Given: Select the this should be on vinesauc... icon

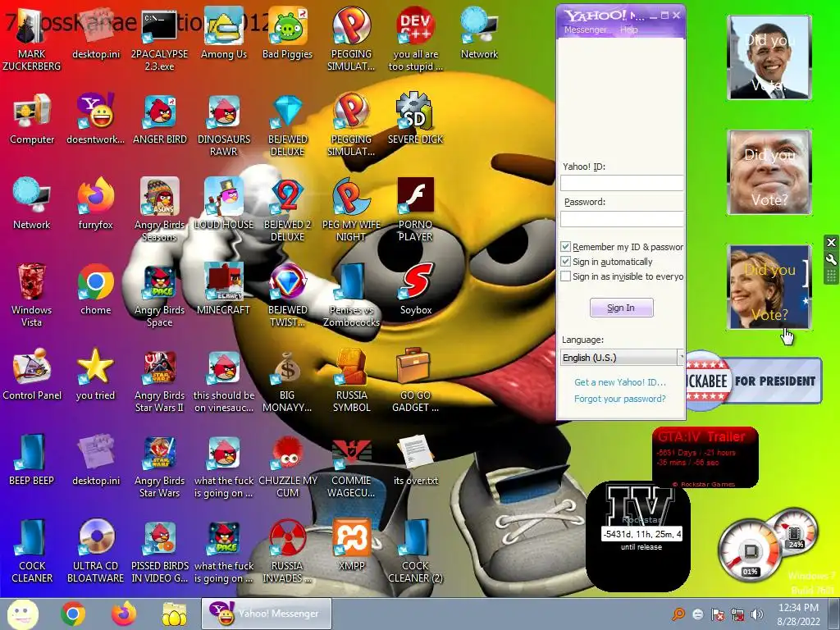Looking at the screenshot, I should point(223,381).
